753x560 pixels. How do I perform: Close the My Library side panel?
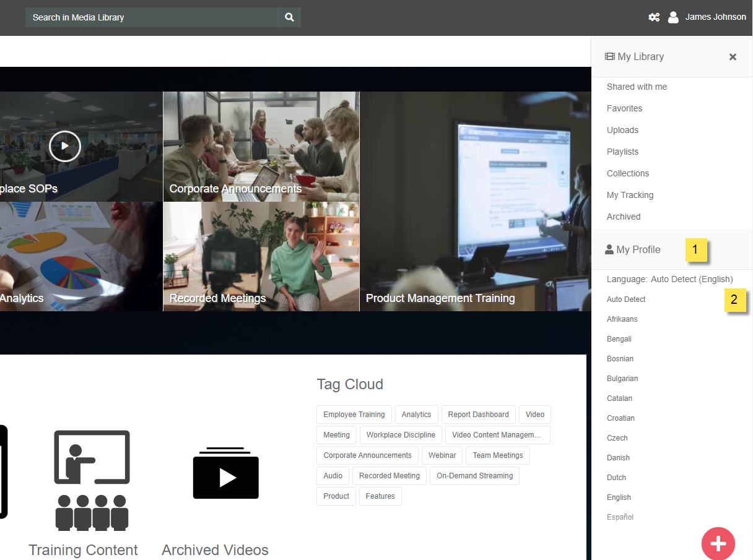point(733,57)
